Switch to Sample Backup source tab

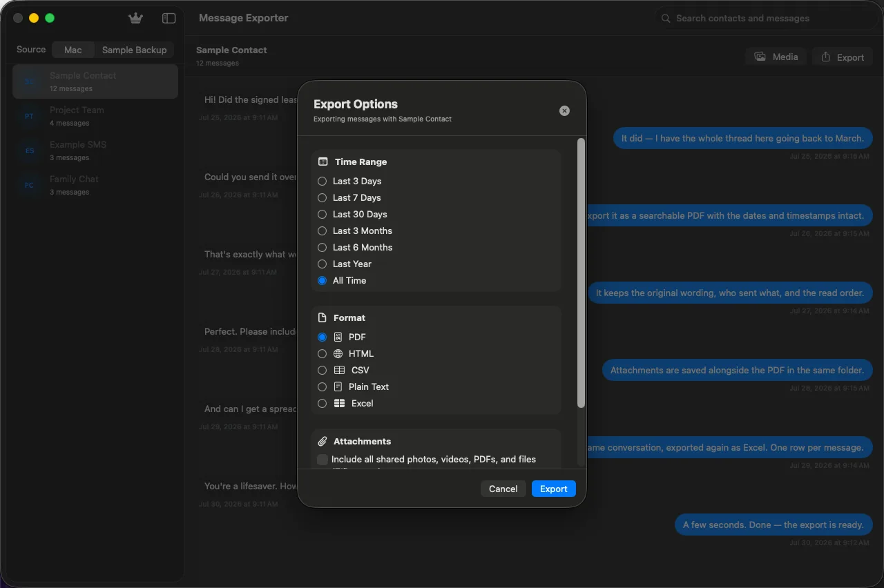pos(134,50)
